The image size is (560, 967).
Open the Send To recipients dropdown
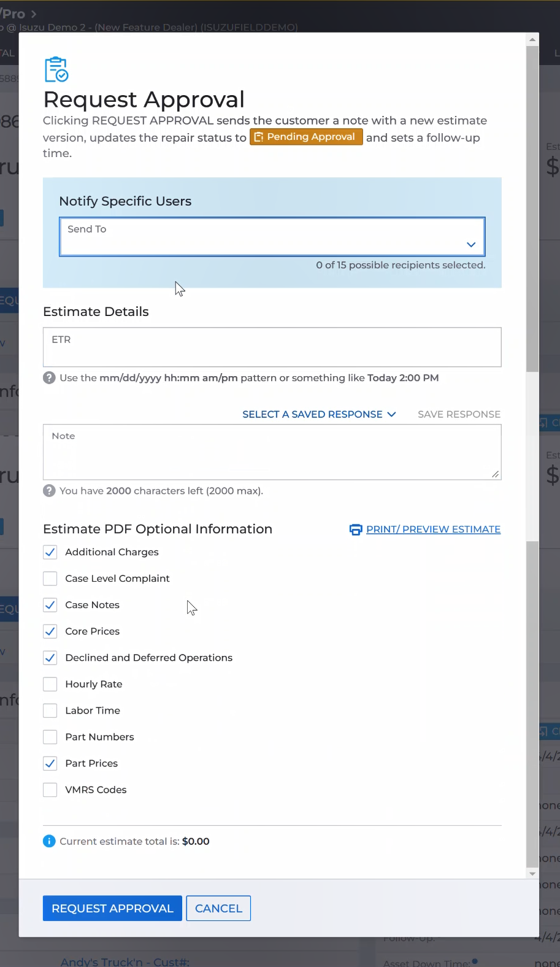pos(264,237)
